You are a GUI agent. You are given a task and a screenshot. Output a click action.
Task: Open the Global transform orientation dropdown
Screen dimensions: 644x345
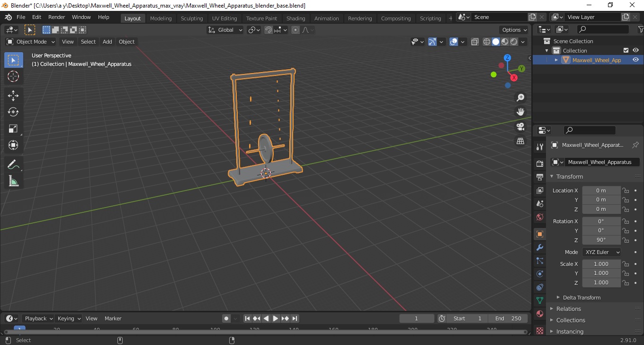point(225,30)
